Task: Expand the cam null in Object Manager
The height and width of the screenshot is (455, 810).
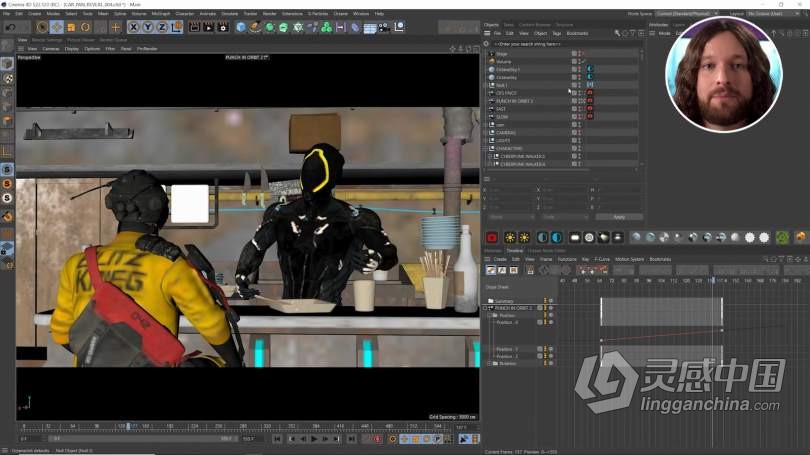Action: coord(486,125)
